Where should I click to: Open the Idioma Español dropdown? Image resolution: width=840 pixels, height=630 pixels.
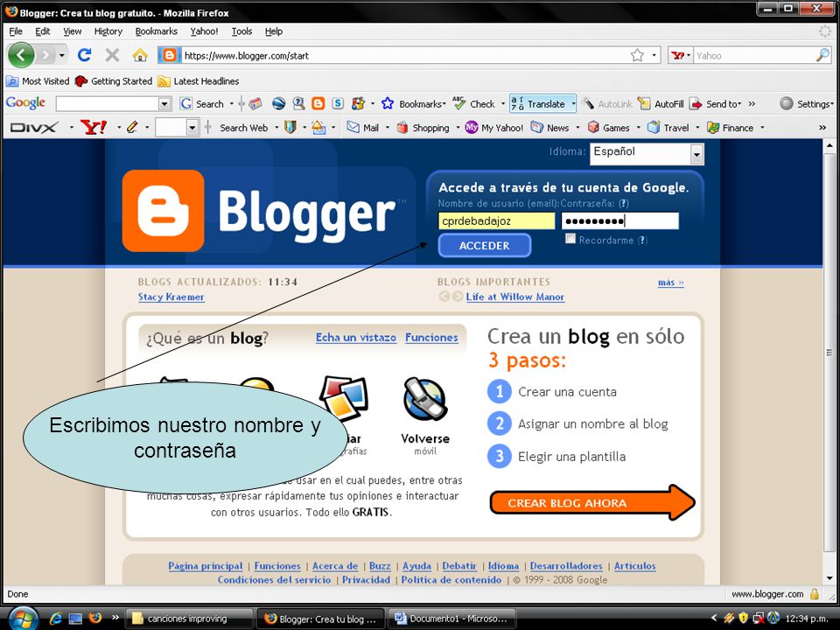647,154
